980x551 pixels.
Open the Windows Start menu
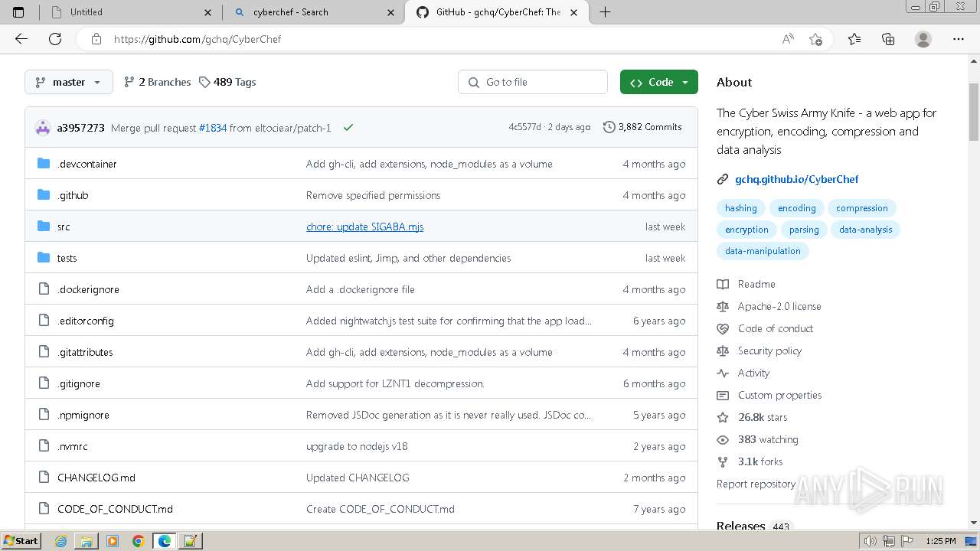pos(21,541)
